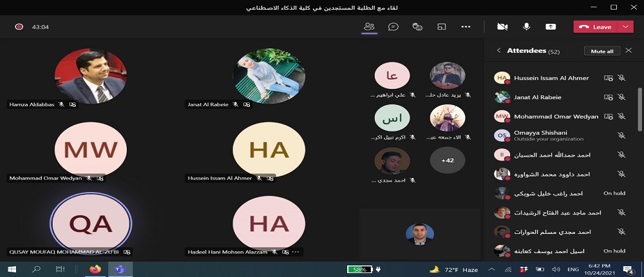Click mute icon next to Omayya Shishani

[621, 136]
